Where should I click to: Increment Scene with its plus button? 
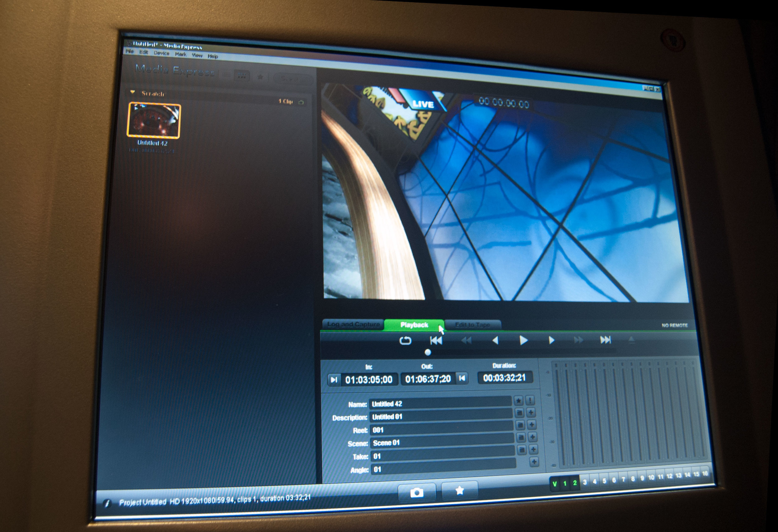[x=533, y=437]
